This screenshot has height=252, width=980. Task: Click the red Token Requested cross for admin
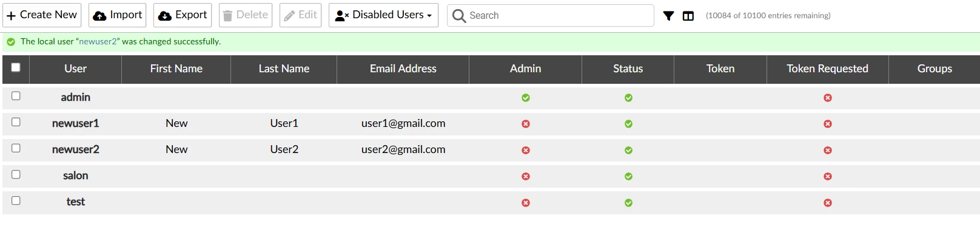(828, 98)
